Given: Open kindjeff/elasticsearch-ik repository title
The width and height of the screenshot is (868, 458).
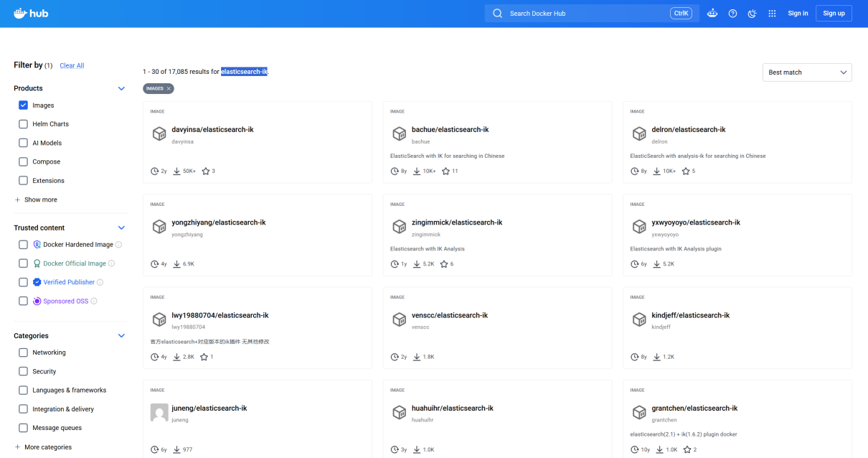Looking at the screenshot, I should (691, 315).
